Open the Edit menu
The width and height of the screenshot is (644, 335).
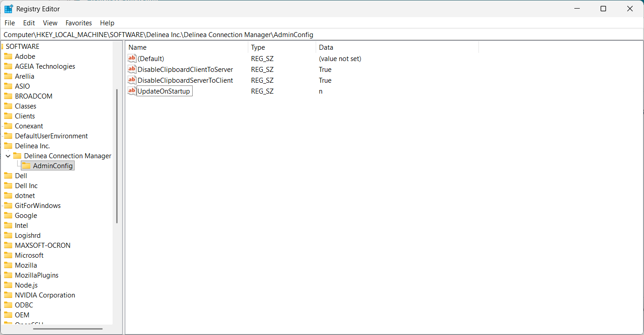[x=29, y=23]
